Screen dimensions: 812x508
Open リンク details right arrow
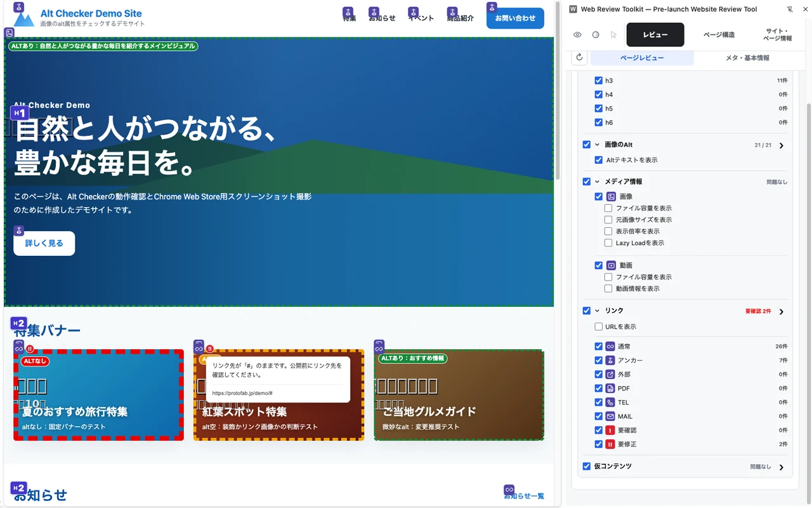click(782, 312)
